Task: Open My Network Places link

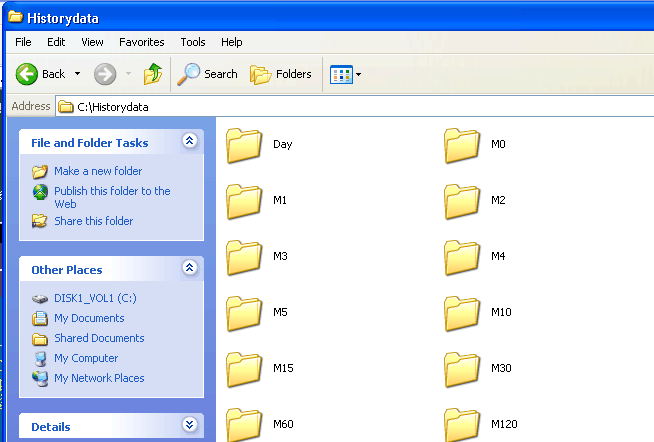Action: coord(99,378)
